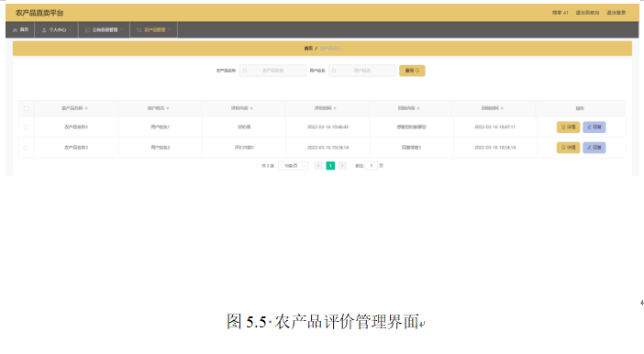Open 详情 for the 用户姓名2 row
Image resolution: width=644 pixels, height=354 pixels.
point(568,148)
